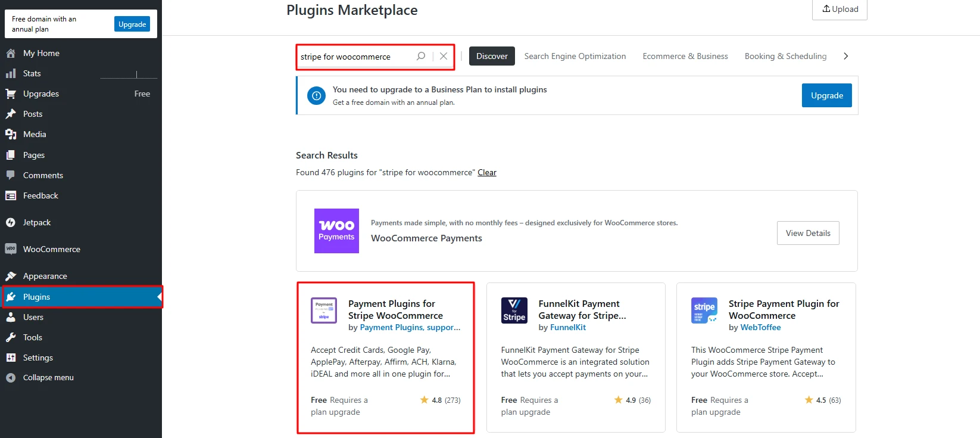
Task: Open the Media library sidebar item
Action: (x=35, y=134)
